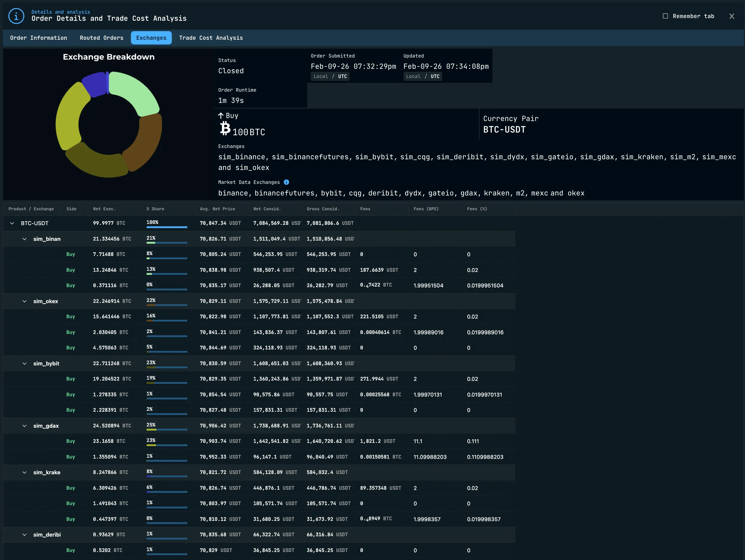Collapse the sim_bybit exchange group
The width and height of the screenshot is (745, 560).
tap(25, 363)
